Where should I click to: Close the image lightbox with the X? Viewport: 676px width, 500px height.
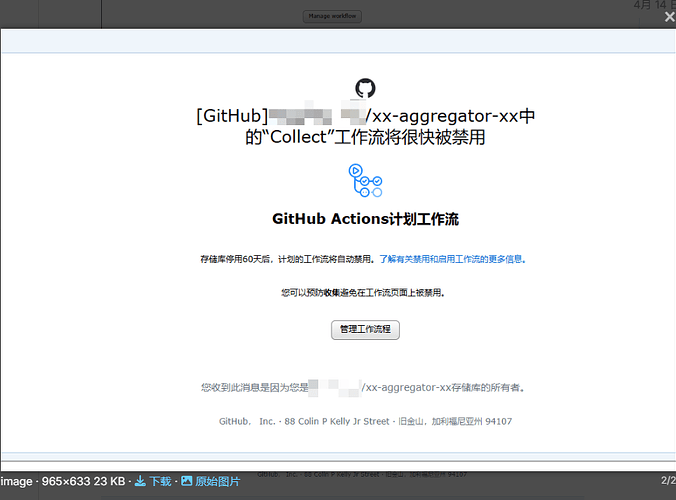(670, 17)
